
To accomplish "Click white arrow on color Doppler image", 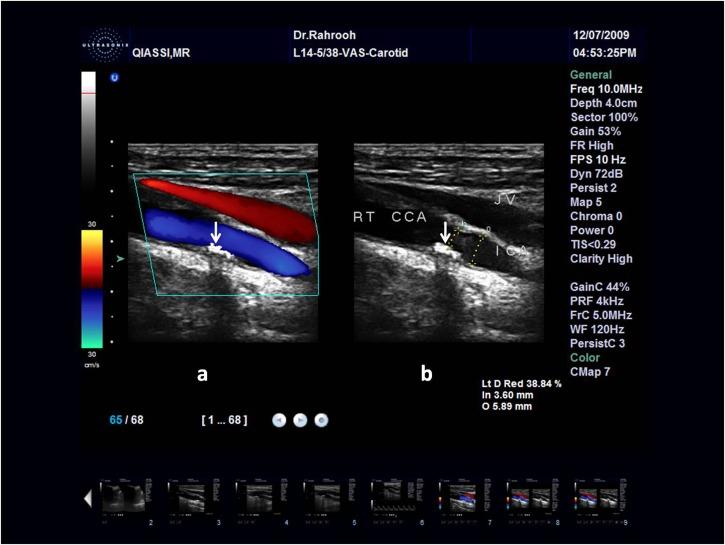I will click(x=214, y=234).
